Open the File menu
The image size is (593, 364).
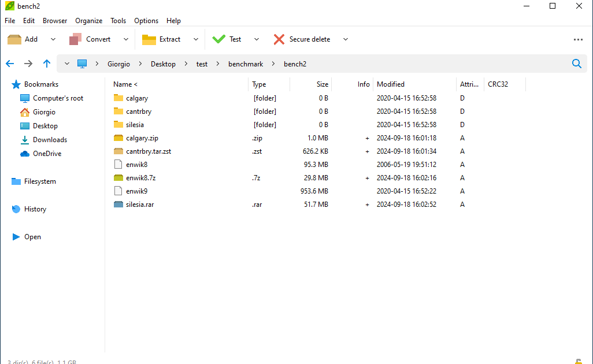coord(10,21)
